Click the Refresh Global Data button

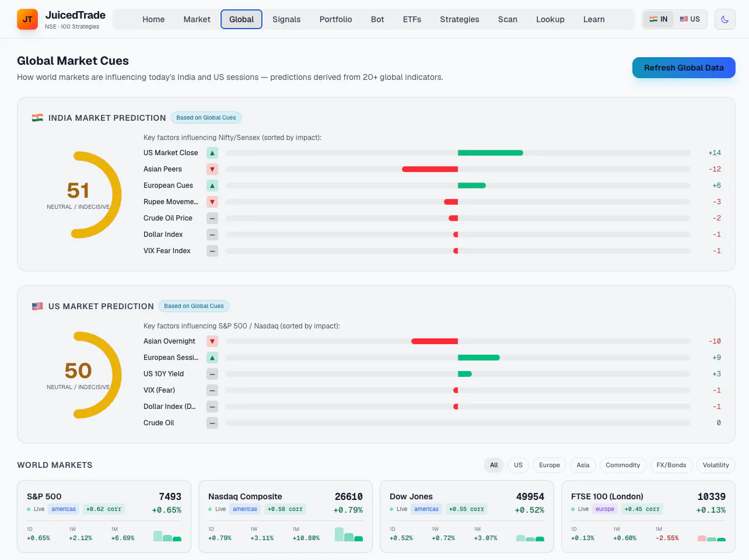(684, 68)
